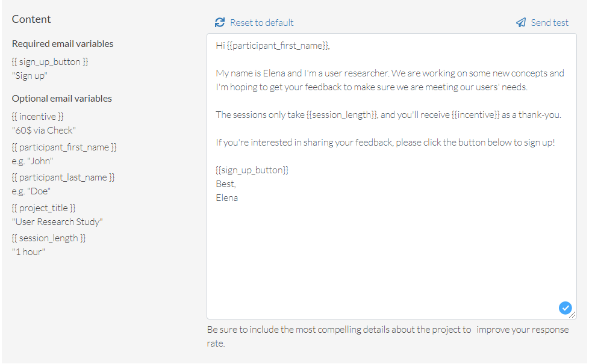589x364 pixels.
Task: Click the {{participant_first_name}} placeholder in greeting
Action: pos(278,46)
